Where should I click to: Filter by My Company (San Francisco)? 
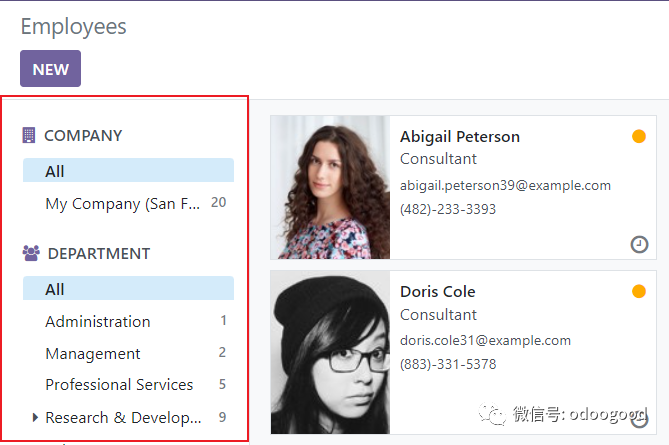pyautogui.click(x=122, y=203)
